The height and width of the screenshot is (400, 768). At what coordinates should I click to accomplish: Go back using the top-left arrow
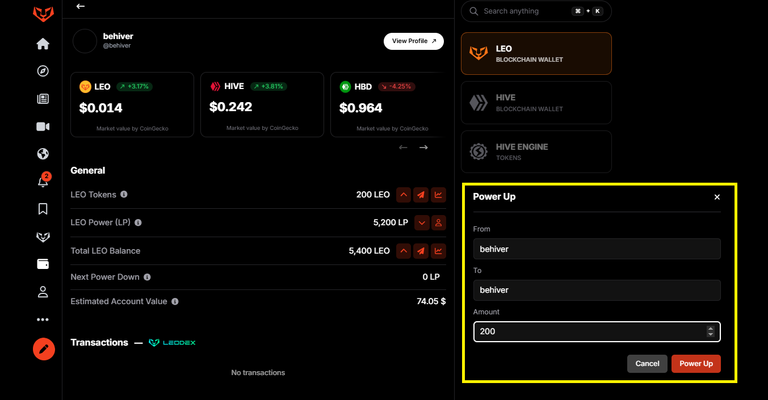point(81,6)
